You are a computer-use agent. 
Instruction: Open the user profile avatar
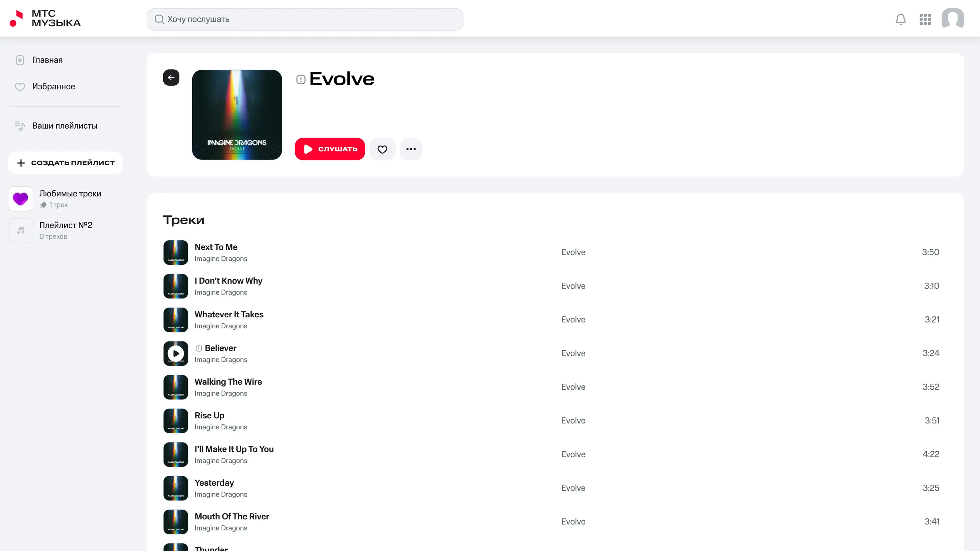tap(953, 19)
